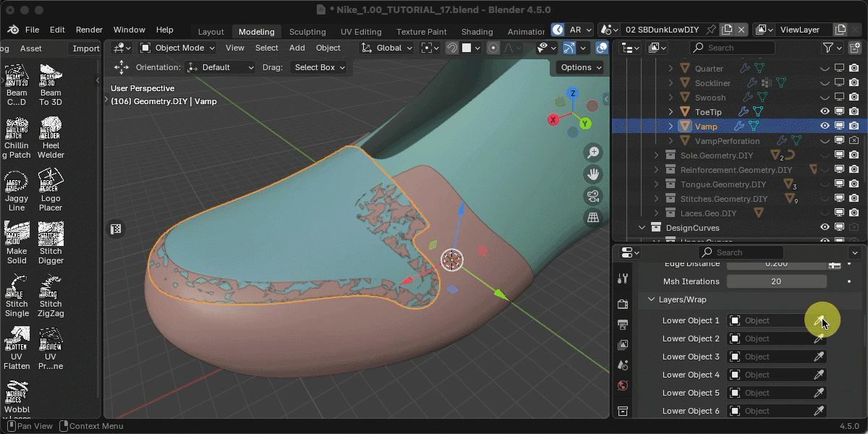Click the Options button in viewport

click(x=580, y=67)
